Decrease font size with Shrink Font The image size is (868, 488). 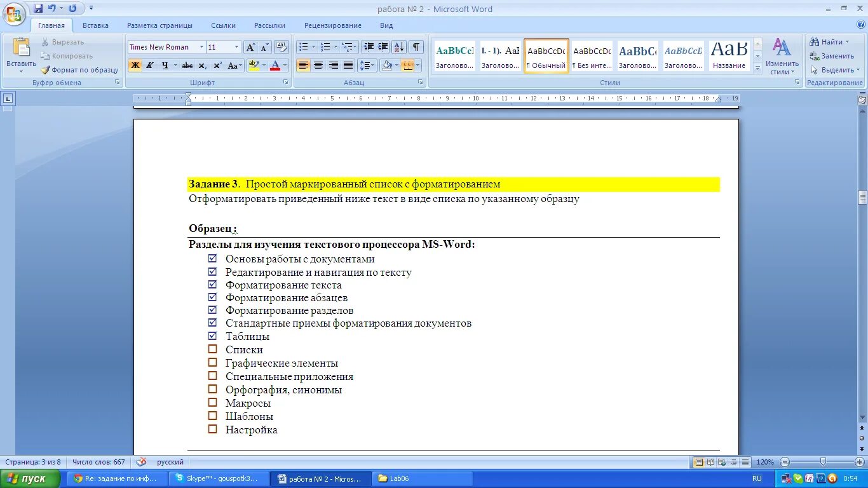pos(265,47)
